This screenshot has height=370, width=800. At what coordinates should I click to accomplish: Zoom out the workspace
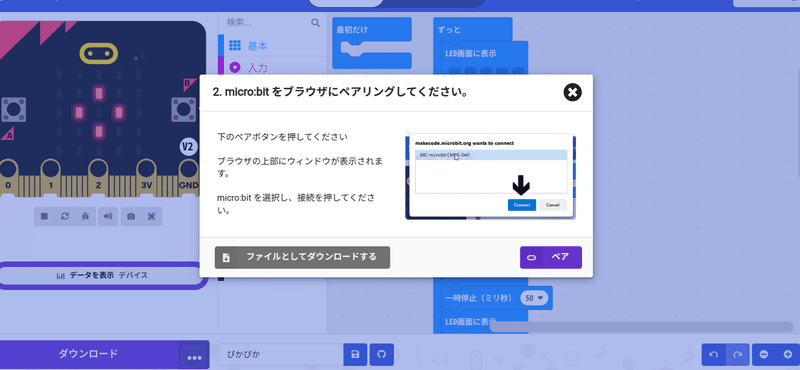(764, 355)
